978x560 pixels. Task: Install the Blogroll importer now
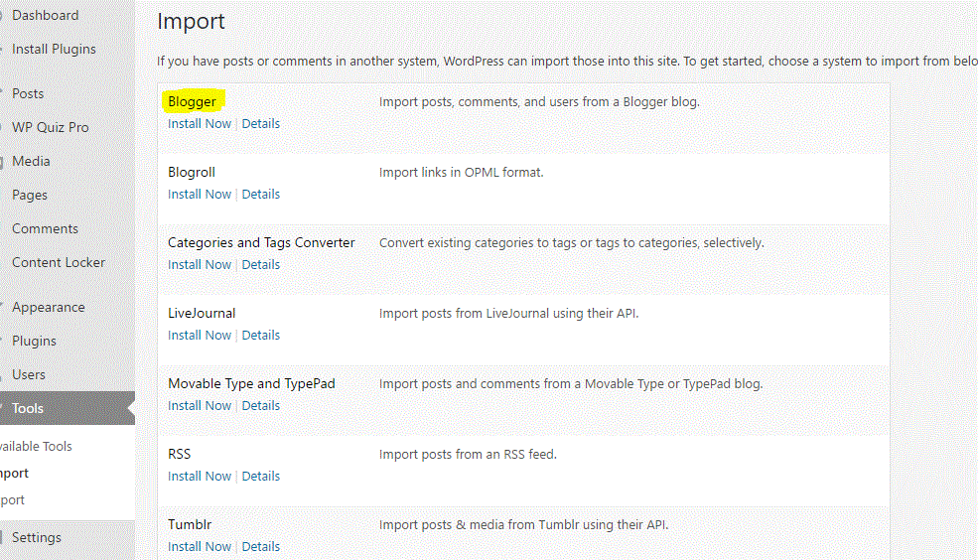(200, 194)
